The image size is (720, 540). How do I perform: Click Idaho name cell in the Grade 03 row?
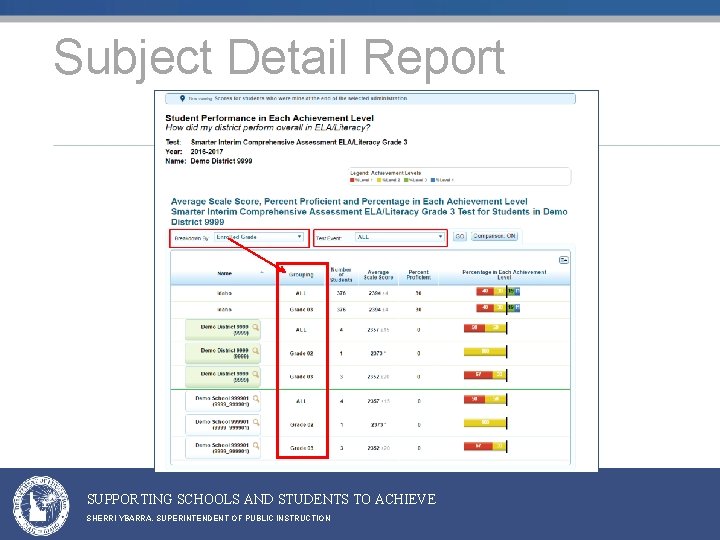coord(225,309)
